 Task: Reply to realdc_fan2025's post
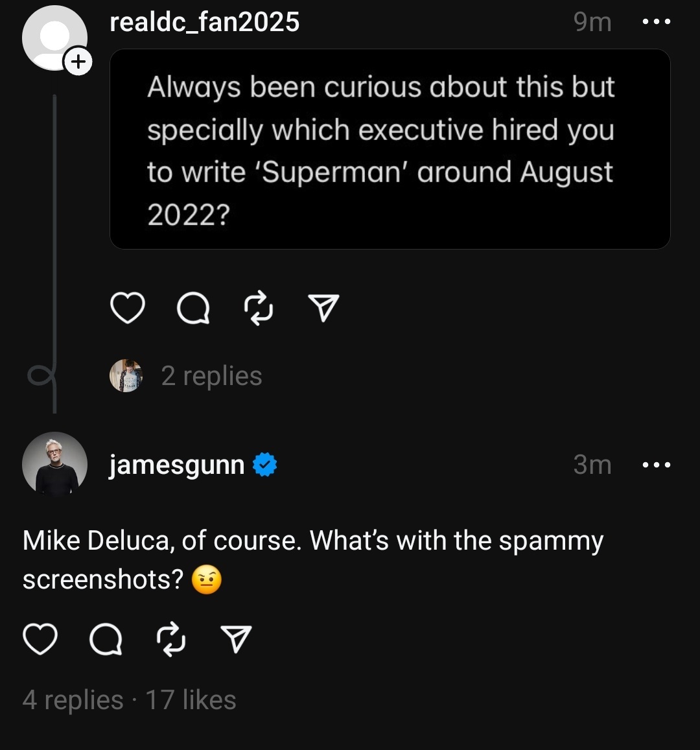pyautogui.click(x=193, y=309)
